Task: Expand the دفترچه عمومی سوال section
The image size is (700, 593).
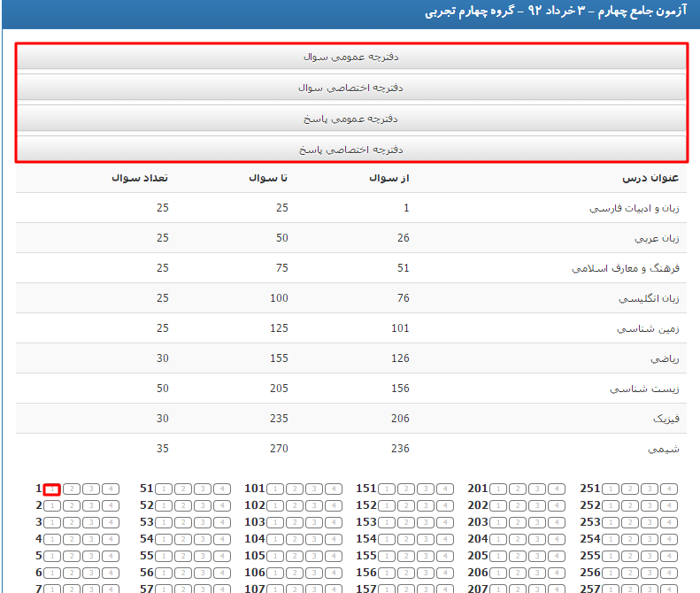Action: pyautogui.click(x=351, y=57)
